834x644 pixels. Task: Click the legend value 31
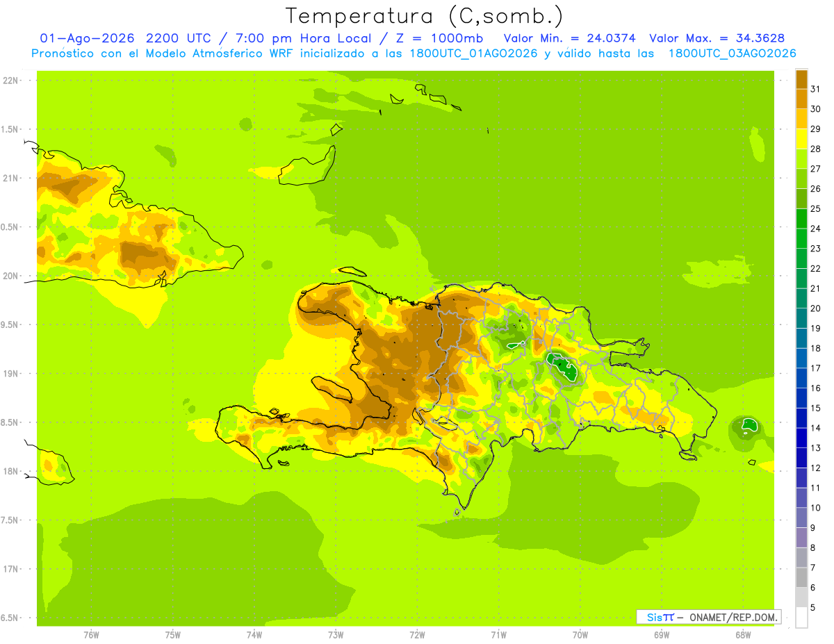(x=816, y=88)
